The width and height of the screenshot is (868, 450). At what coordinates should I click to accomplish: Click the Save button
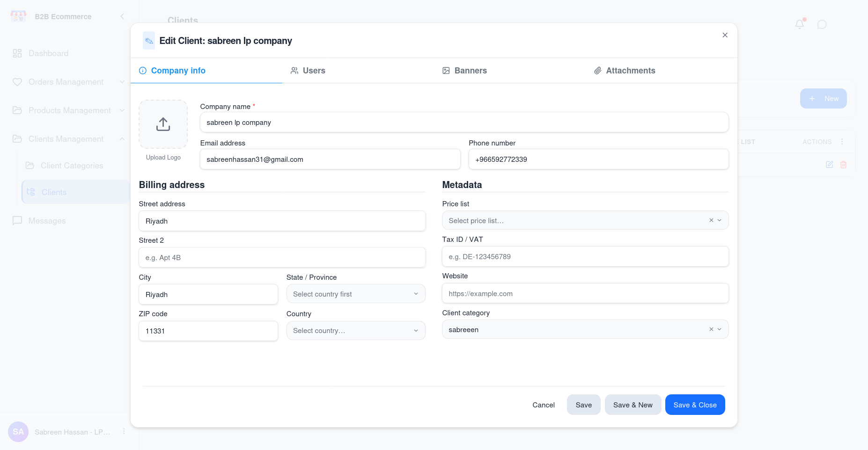(584, 405)
